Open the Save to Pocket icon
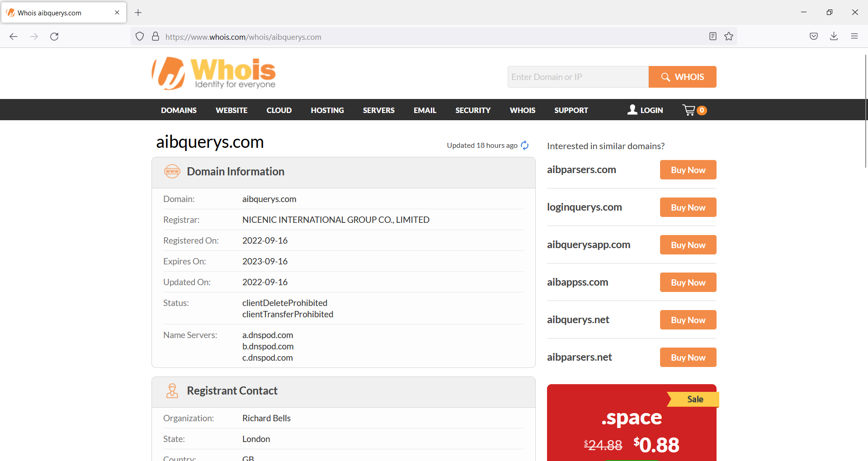This screenshot has height=461, width=868. click(x=814, y=36)
